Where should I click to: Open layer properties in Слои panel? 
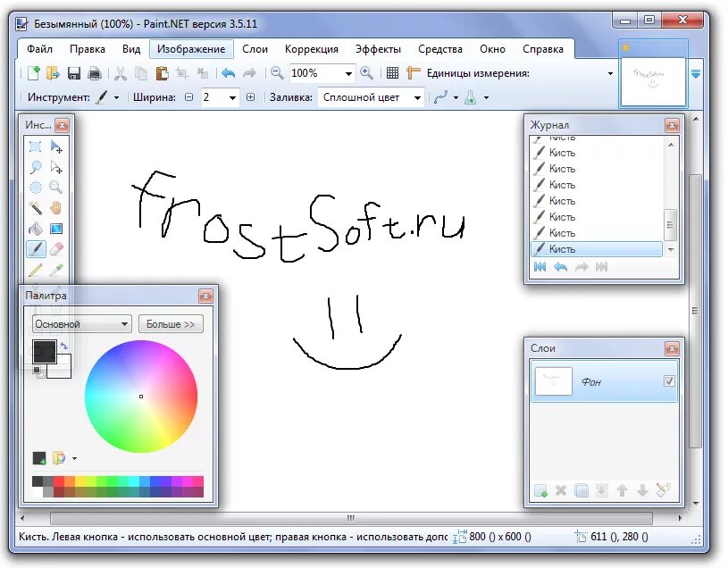tap(663, 490)
